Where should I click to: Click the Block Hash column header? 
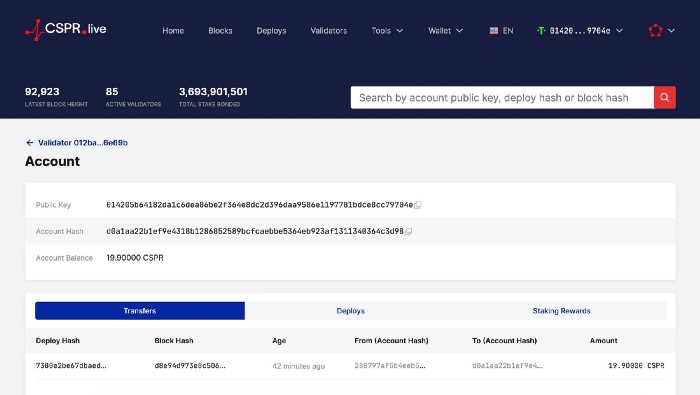pos(174,341)
